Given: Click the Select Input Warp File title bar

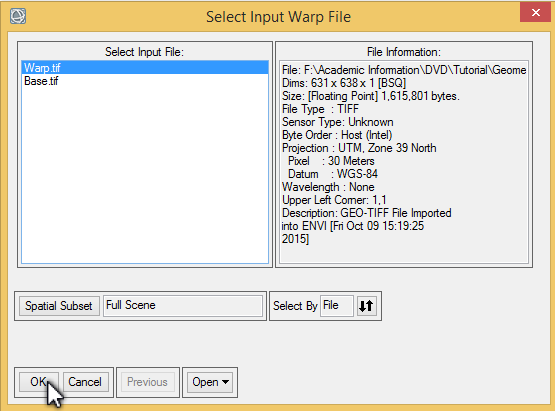Looking at the screenshot, I should point(278,17).
